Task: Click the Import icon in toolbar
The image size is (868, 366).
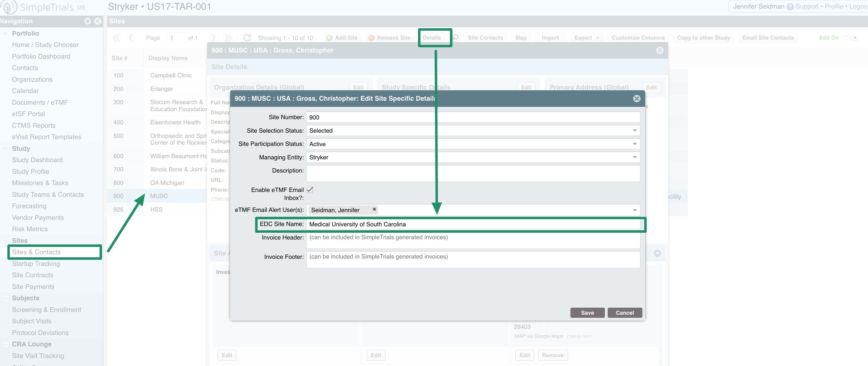Action: click(550, 37)
